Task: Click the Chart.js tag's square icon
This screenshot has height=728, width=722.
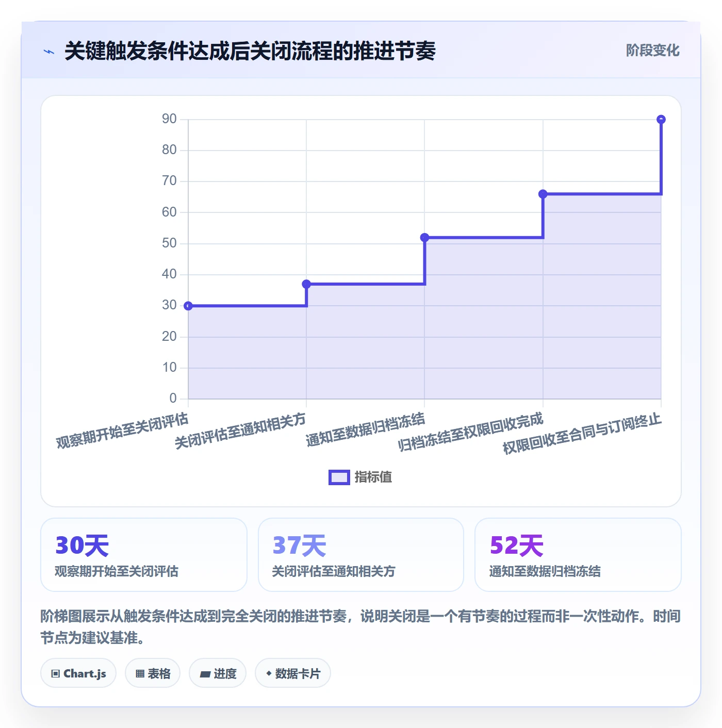Action: coord(56,673)
